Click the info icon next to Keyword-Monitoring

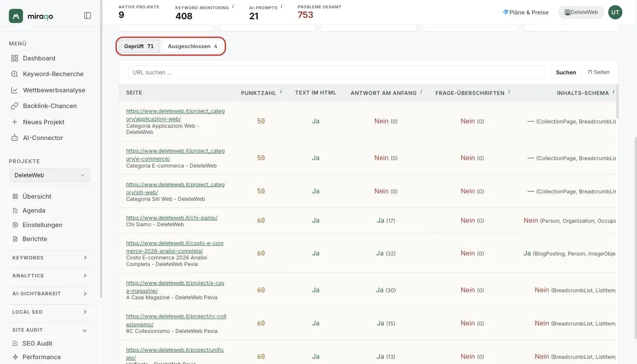click(x=233, y=7)
